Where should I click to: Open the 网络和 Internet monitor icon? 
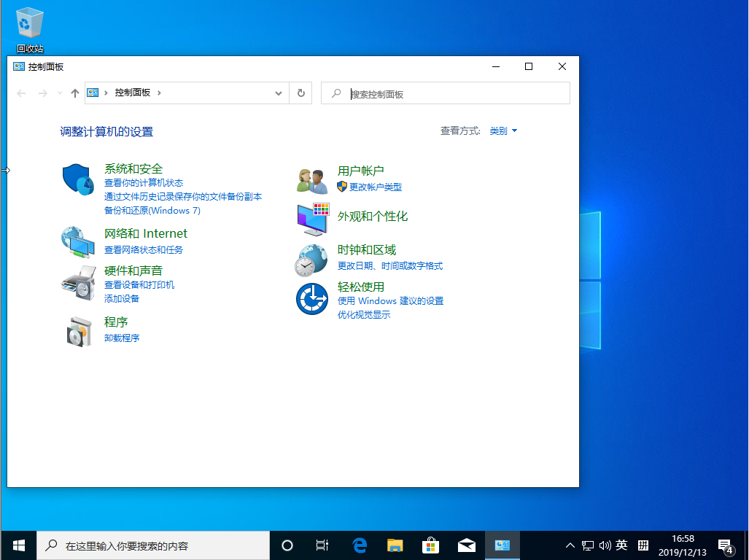(77, 242)
